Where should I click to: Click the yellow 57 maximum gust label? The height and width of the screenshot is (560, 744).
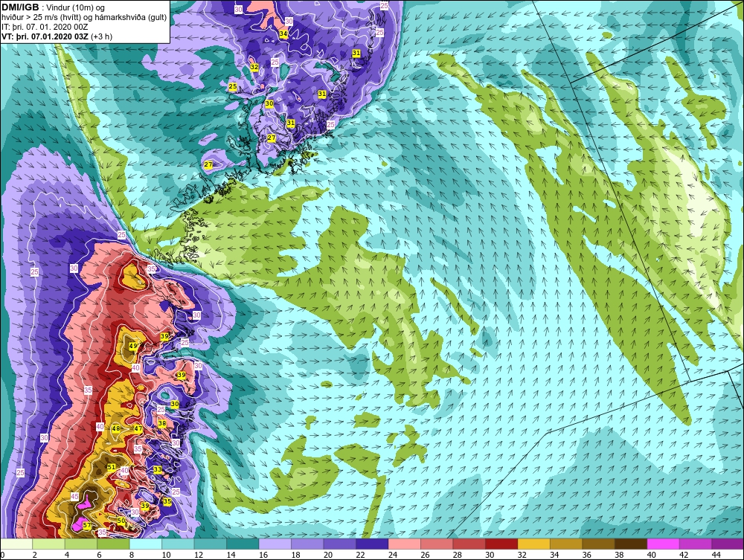[x=87, y=525]
